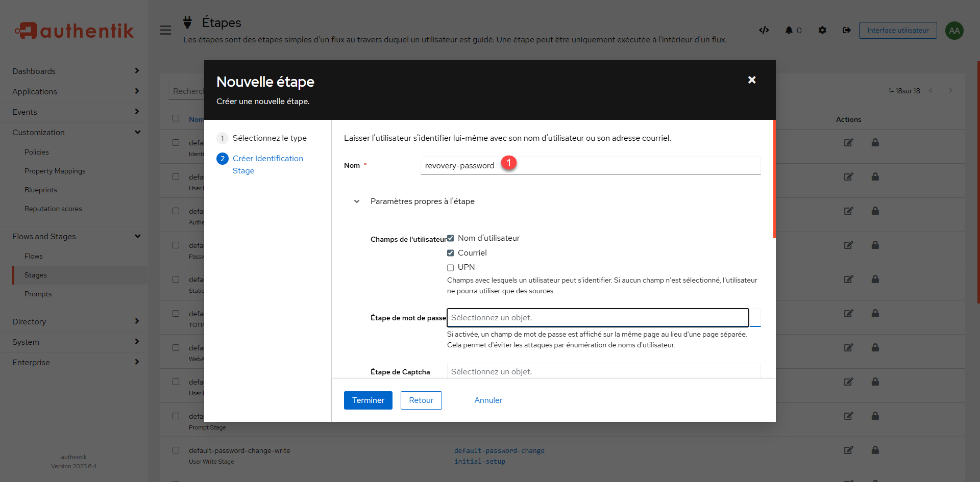The image size is (980, 482).
Task: Uncheck the Nom d'utilisateur checkbox
Action: pos(450,238)
